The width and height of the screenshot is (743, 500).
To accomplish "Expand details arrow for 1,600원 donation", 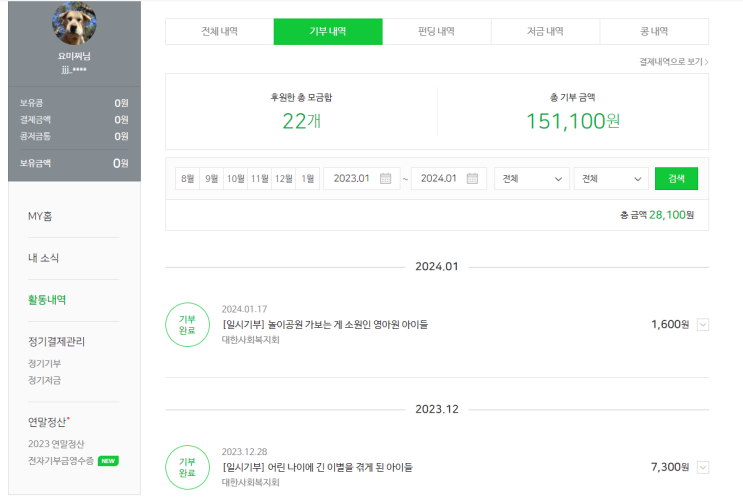I will (702, 325).
